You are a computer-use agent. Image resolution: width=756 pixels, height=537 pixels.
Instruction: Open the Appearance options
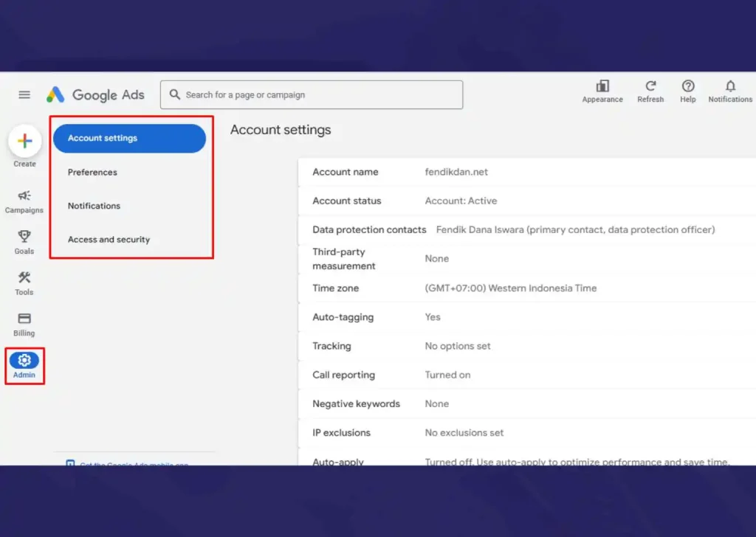coord(602,91)
